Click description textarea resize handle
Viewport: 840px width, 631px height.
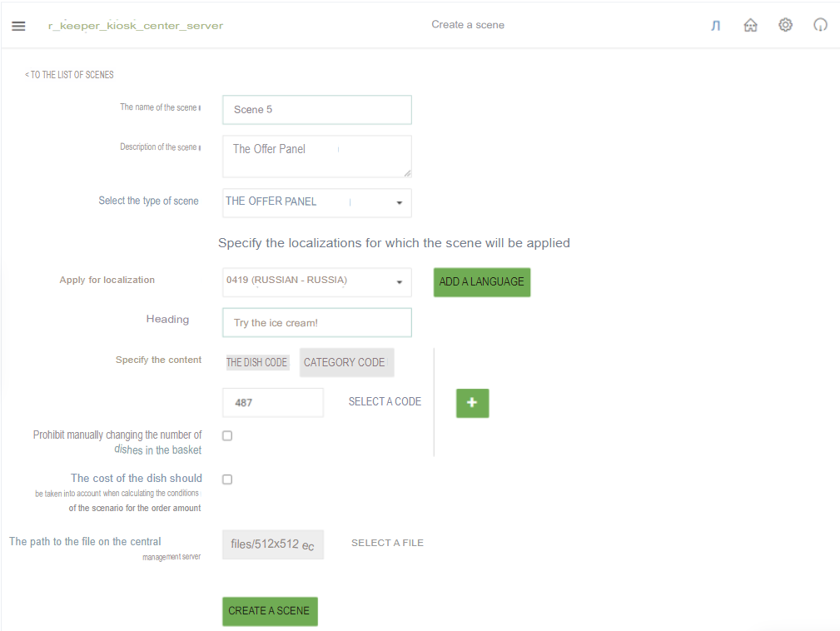click(x=407, y=173)
